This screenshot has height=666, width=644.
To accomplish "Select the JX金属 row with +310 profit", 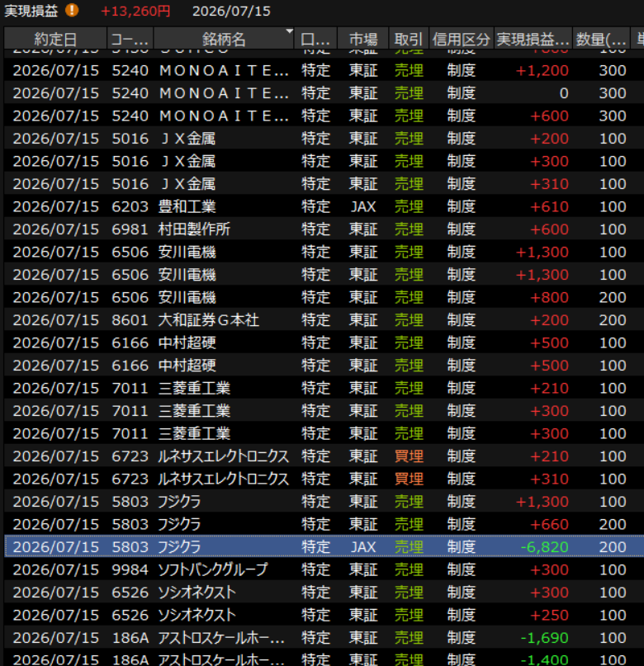I will [x=324, y=183].
